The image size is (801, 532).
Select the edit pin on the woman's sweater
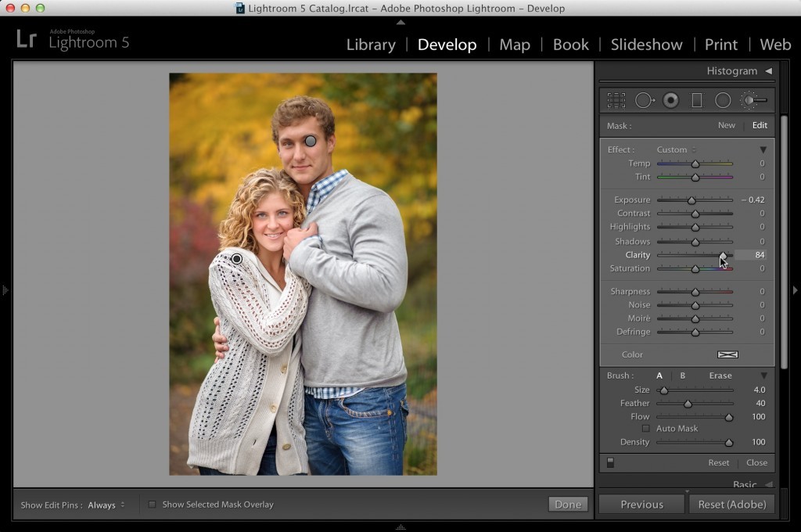pos(237,257)
